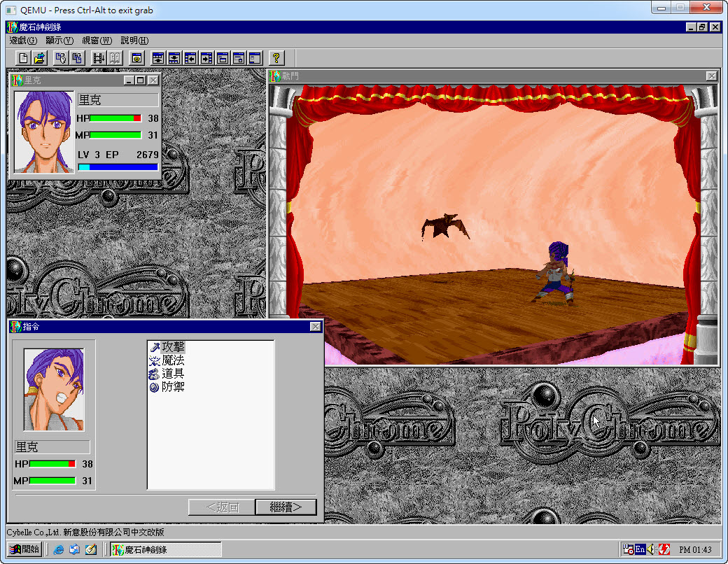Screen dimensions: 728x564
Task: Open the 遊戲 menu
Action: coord(22,41)
